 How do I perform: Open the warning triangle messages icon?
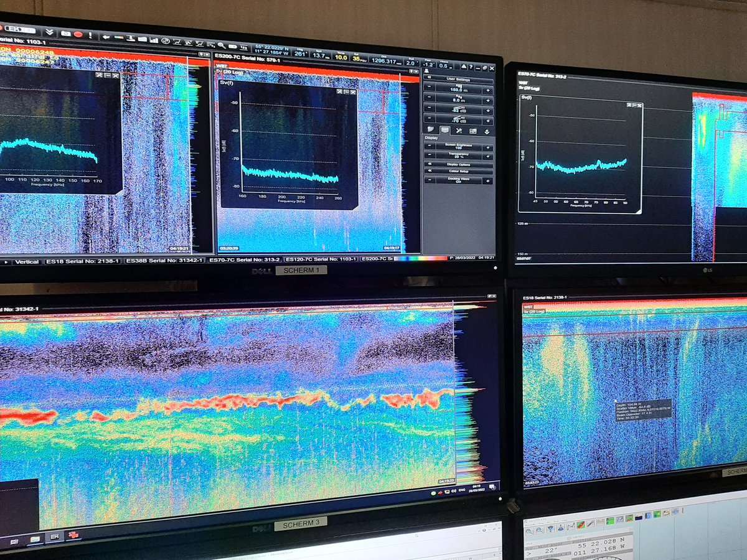pos(464,67)
